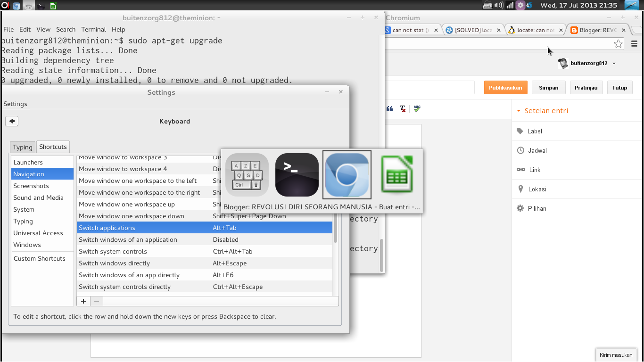Click the date and time clock
The width and height of the screenshot is (644, 362).
578,5
